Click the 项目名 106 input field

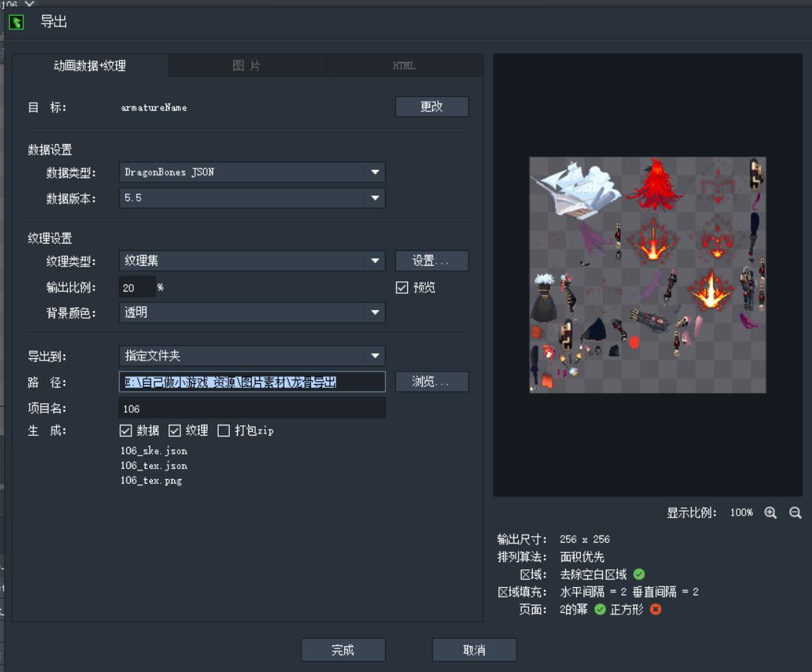coord(252,408)
